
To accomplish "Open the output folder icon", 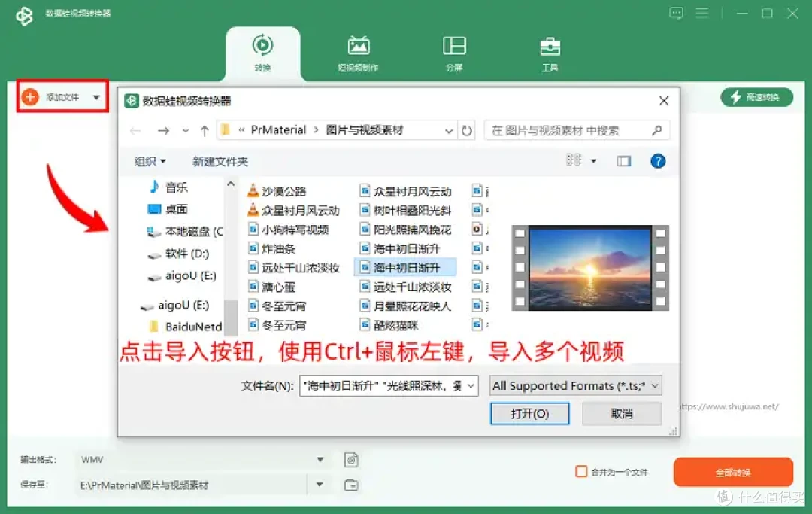I will [x=351, y=485].
